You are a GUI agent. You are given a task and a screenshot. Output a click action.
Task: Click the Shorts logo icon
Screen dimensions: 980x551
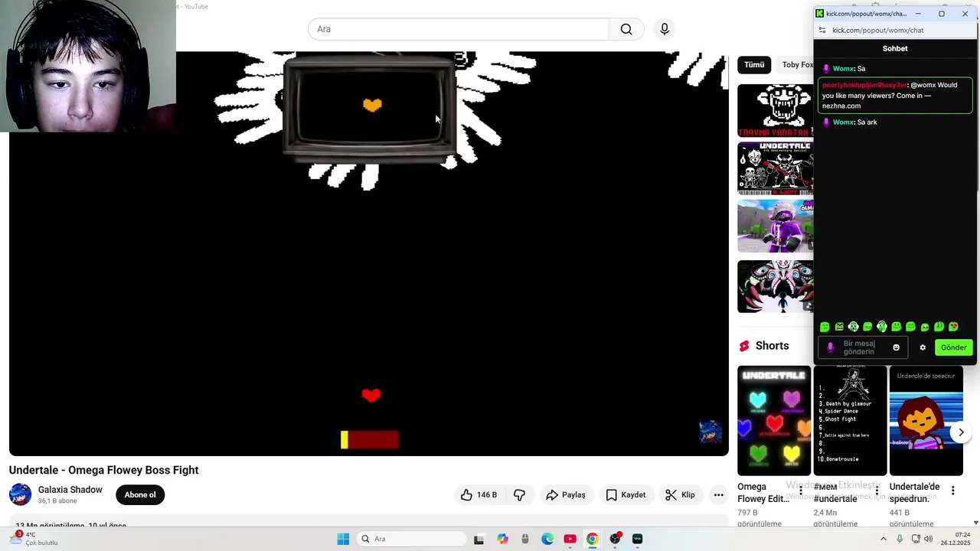coord(744,346)
